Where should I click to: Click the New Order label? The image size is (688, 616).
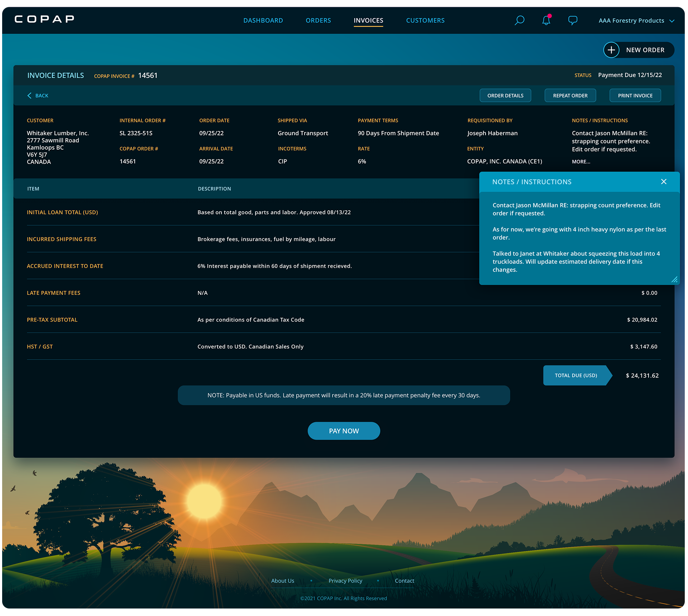[645, 50]
